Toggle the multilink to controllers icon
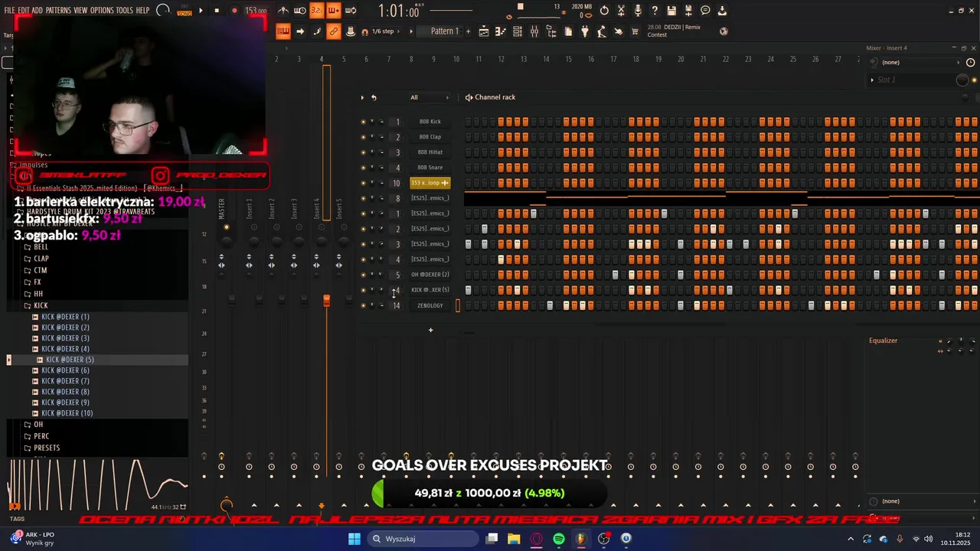 click(333, 31)
